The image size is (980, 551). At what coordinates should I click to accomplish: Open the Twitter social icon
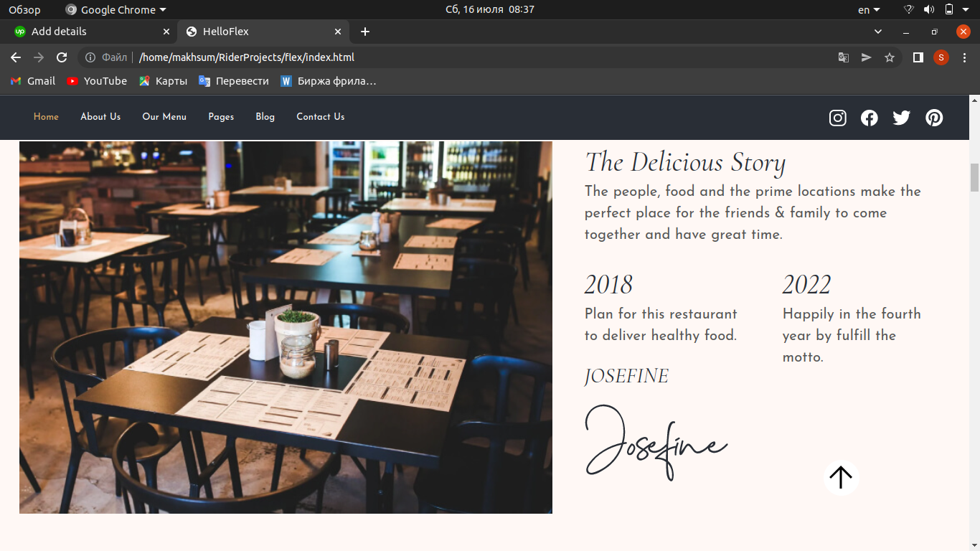(x=902, y=118)
